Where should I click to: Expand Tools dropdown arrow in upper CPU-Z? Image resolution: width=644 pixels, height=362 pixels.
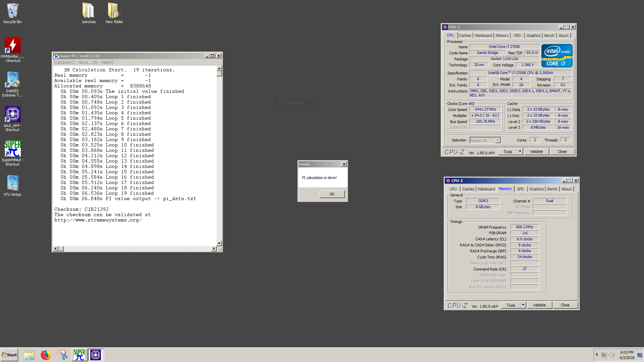click(x=520, y=152)
